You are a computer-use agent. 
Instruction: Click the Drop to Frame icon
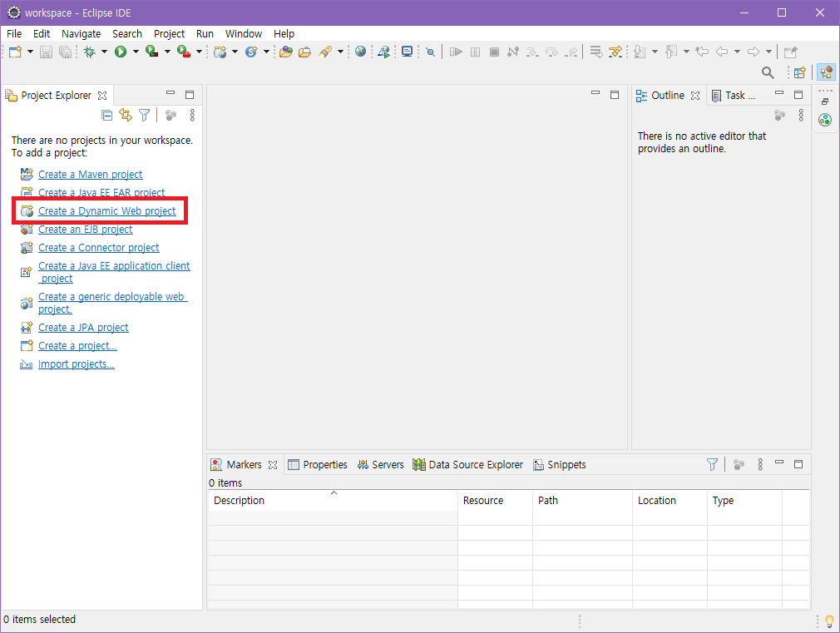point(595,52)
